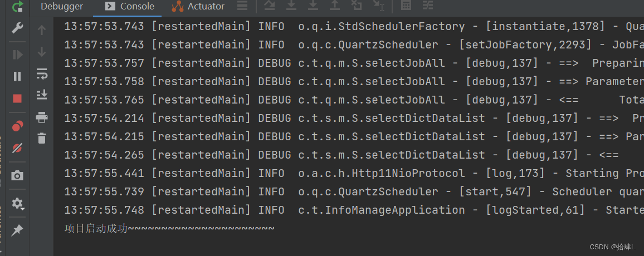Open layout options icon beside Actuator
Image resolution: width=644 pixels, height=256 pixels.
(x=242, y=6)
